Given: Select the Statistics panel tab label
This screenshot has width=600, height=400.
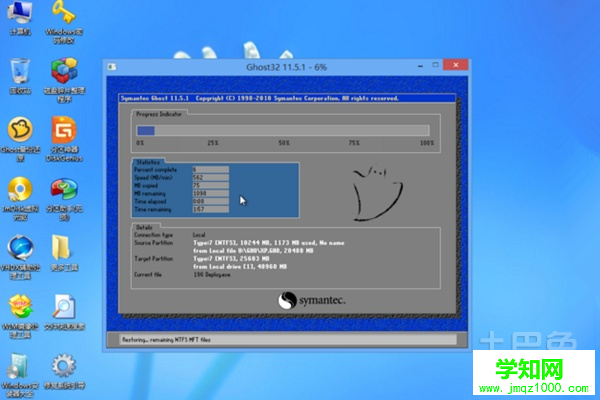Looking at the screenshot, I should (x=148, y=162).
